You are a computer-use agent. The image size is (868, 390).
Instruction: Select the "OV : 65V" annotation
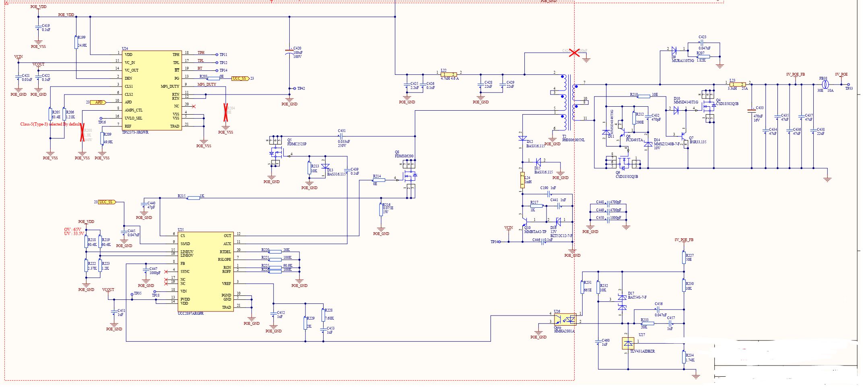click(x=73, y=229)
